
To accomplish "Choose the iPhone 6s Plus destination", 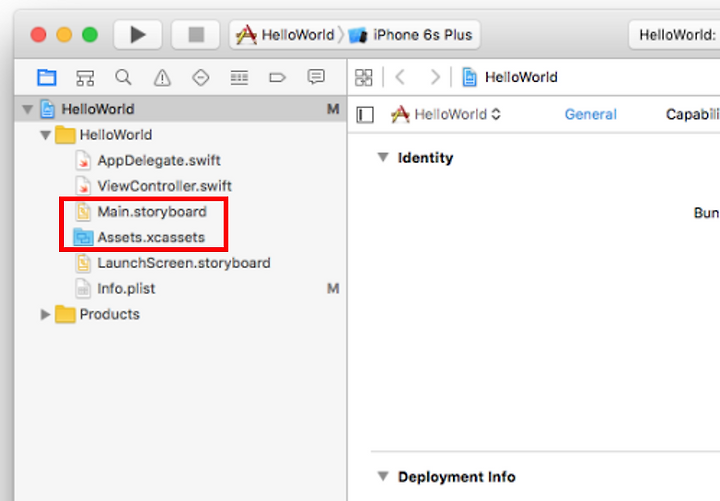I will coord(411,35).
